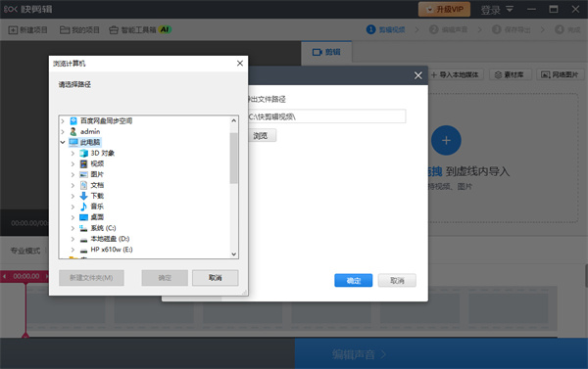Click the 快剪辑 app logo
588x369 pixels.
tap(28, 9)
